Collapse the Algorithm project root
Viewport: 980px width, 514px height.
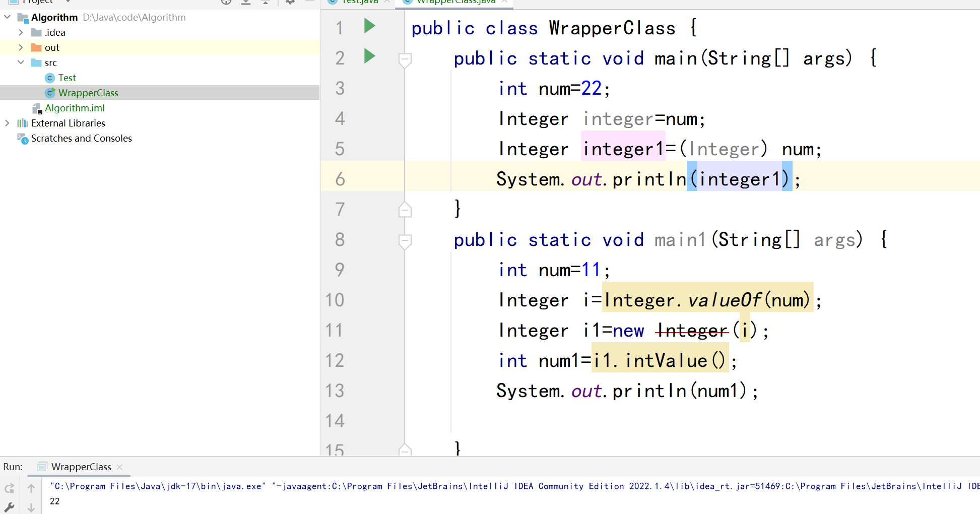[8, 17]
